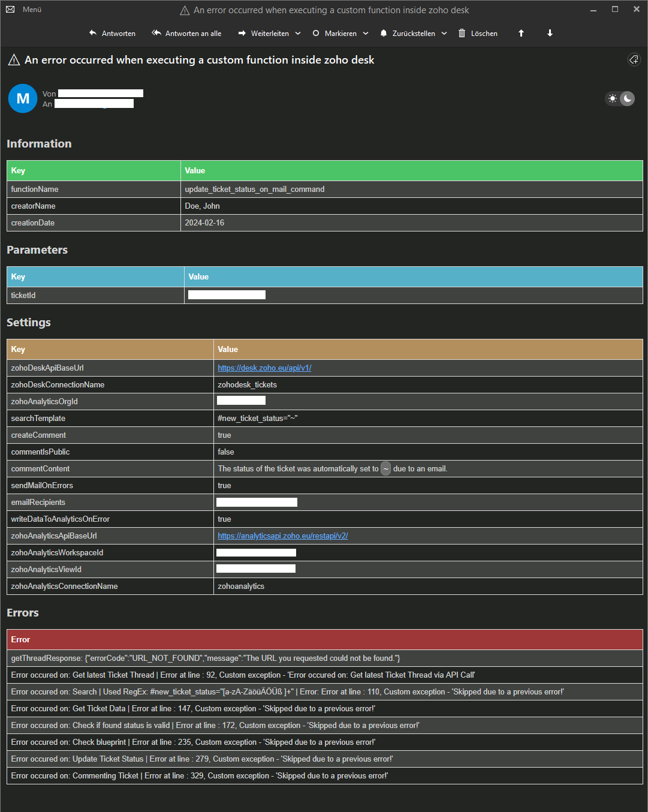Image resolution: width=648 pixels, height=812 pixels.
Task: Click the 'Get latest Ticket Thread' error row
Action: pos(325,675)
